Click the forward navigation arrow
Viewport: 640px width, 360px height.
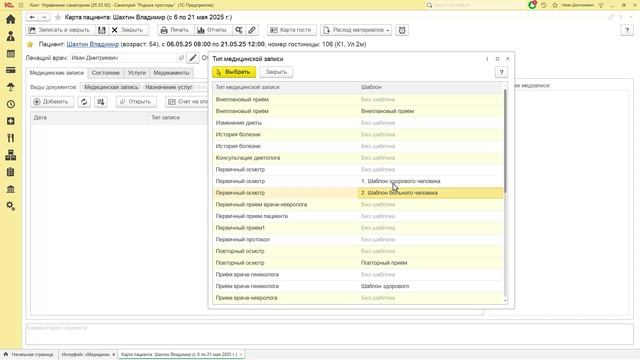click(x=44, y=17)
